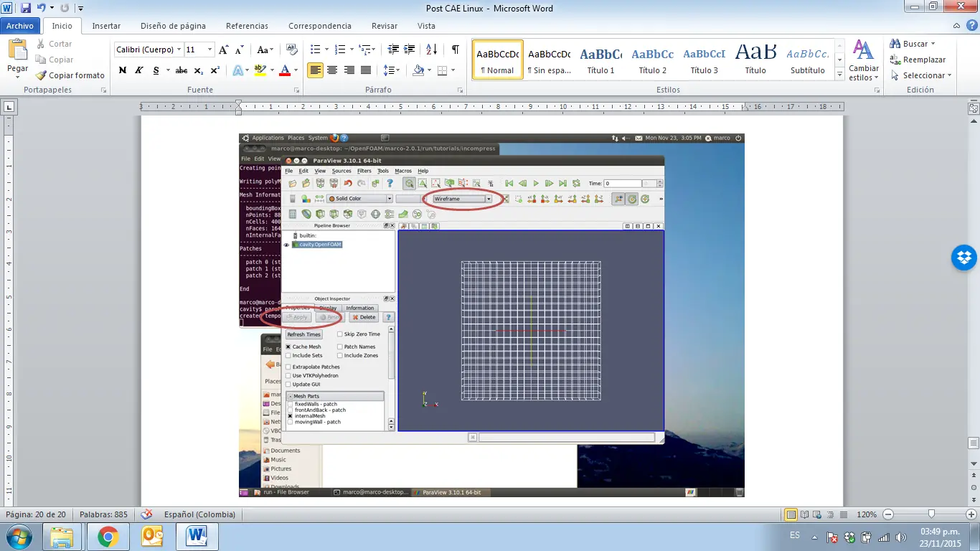Copy the selection with Copiar
Viewport: 980px width, 551px height.
point(54,60)
